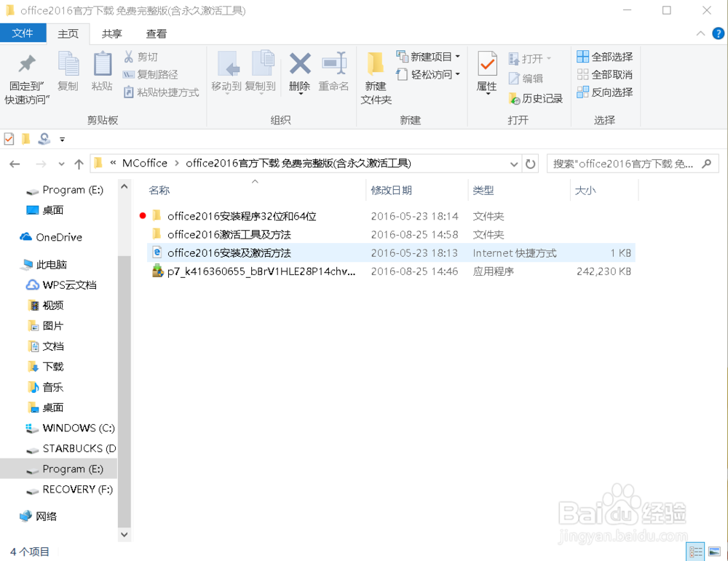Select 此电脑 in navigation pane
This screenshot has height=561, width=728.
pos(44,264)
